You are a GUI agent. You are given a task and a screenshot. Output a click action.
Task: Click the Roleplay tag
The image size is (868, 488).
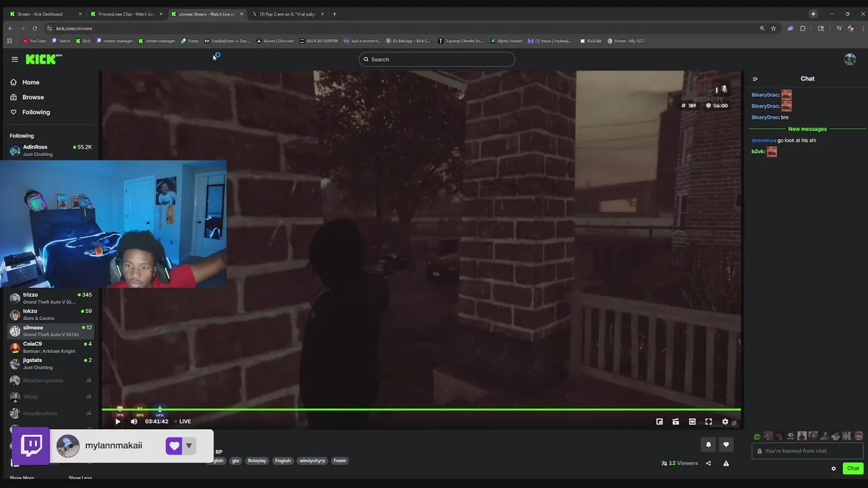coord(257,461)
